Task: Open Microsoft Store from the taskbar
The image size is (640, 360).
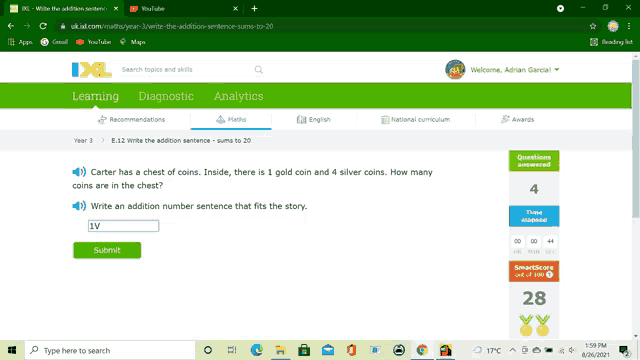Action: (304, 350)
